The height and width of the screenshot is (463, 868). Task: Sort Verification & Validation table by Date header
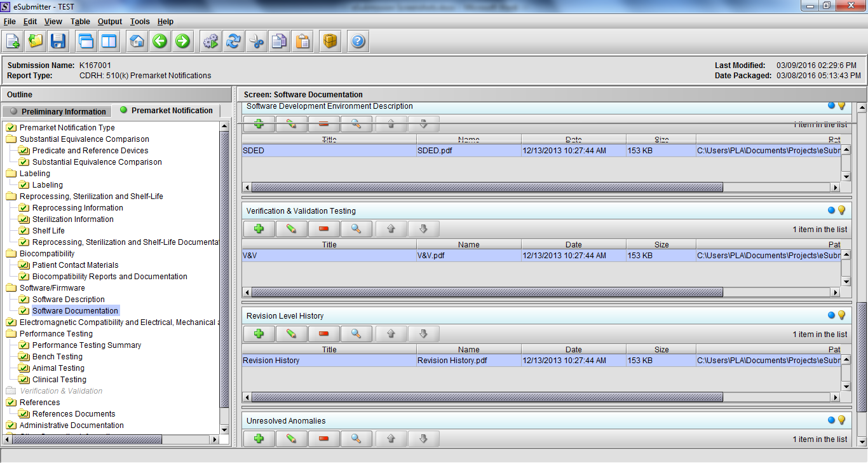[573, 244]
